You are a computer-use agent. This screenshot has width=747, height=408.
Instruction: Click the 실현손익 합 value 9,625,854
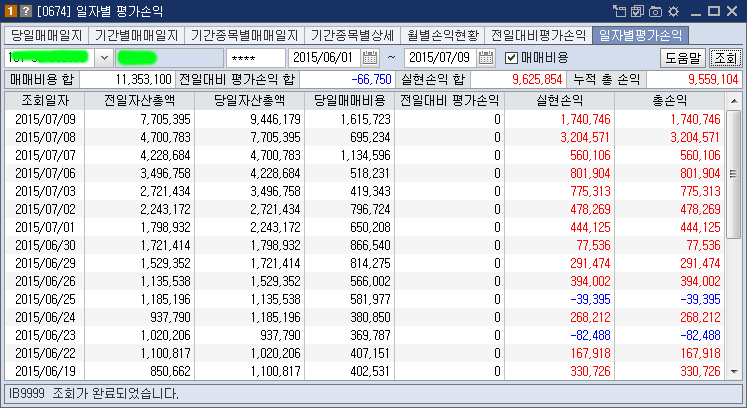click(x=518, y=79)
